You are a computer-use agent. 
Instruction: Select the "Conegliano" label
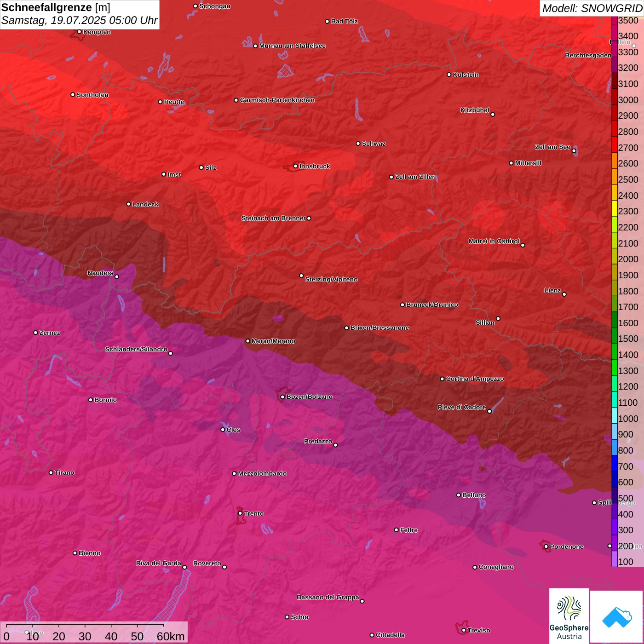click(x=496, y=567)
